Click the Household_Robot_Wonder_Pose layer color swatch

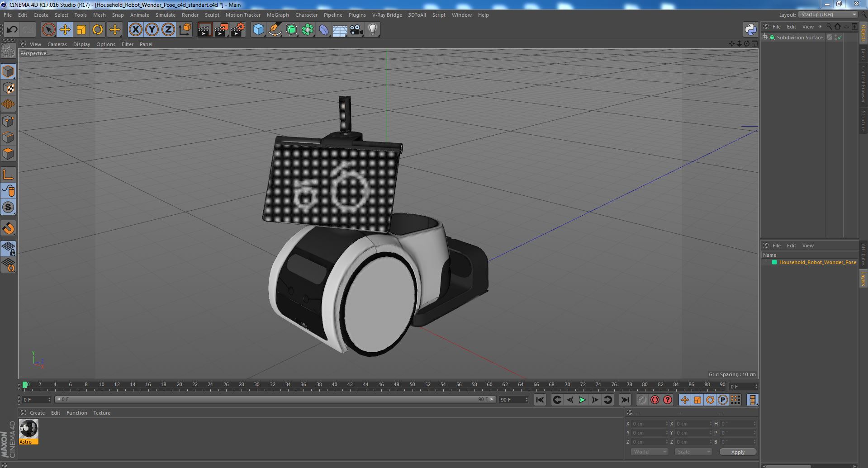[774, 262]
